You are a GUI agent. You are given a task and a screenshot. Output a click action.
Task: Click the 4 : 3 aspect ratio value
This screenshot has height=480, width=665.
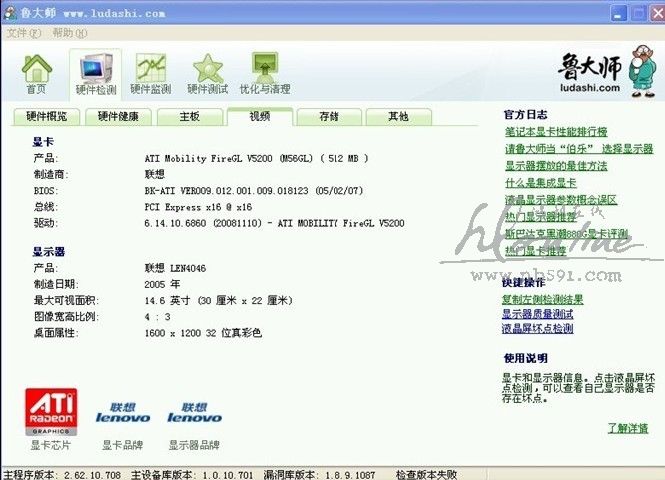pyautogui.click(x=157, y=317)
